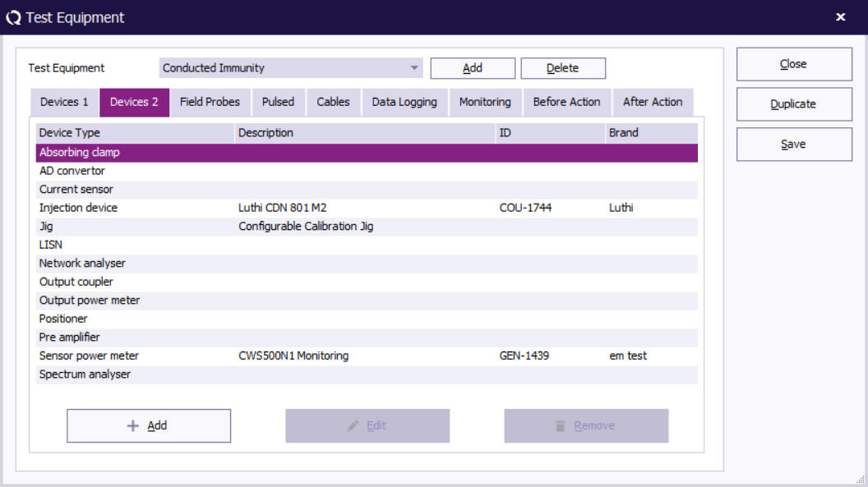Select the Injection device row
868x487 pixels.
point(367,208)
